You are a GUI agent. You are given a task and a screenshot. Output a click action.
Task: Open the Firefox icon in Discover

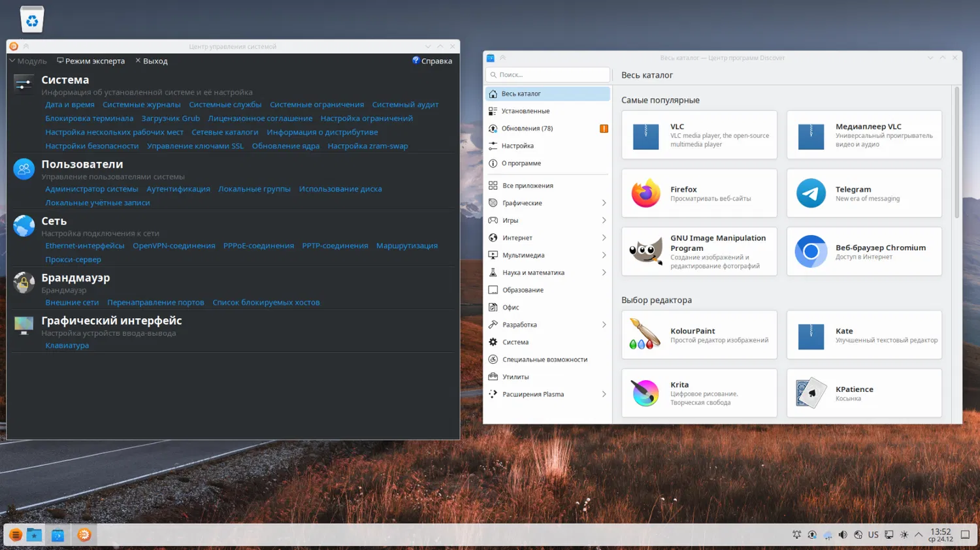pyautogui.click(x=645, y=193)
